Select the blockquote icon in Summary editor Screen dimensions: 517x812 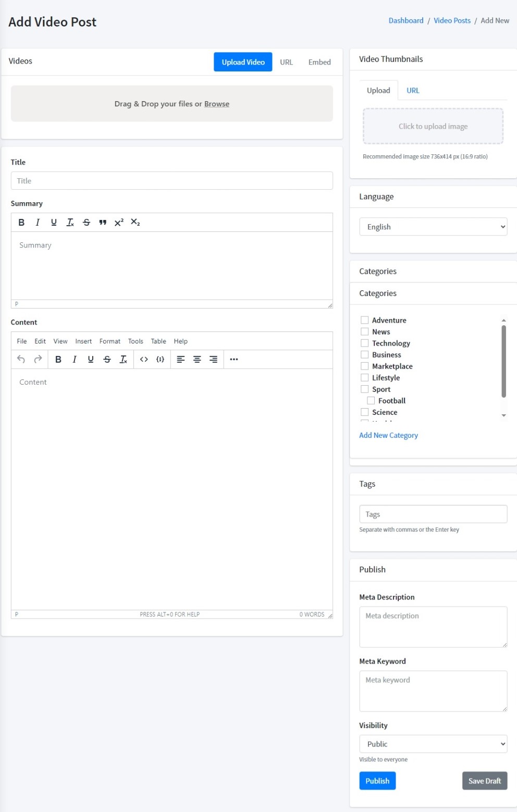click(x=103, y=222)
